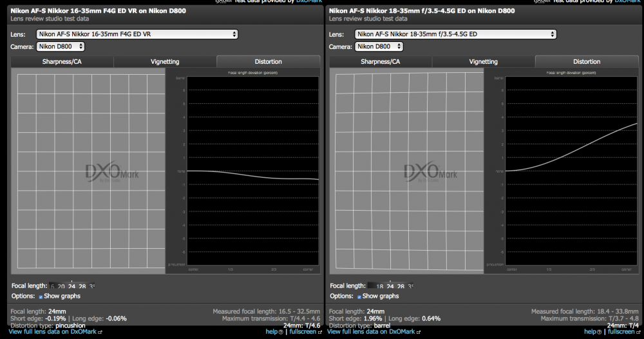Switch to Sharpness/CA tab in 18-35mm panel
This screenshot has height=339, width=644.
click(381, 62)
